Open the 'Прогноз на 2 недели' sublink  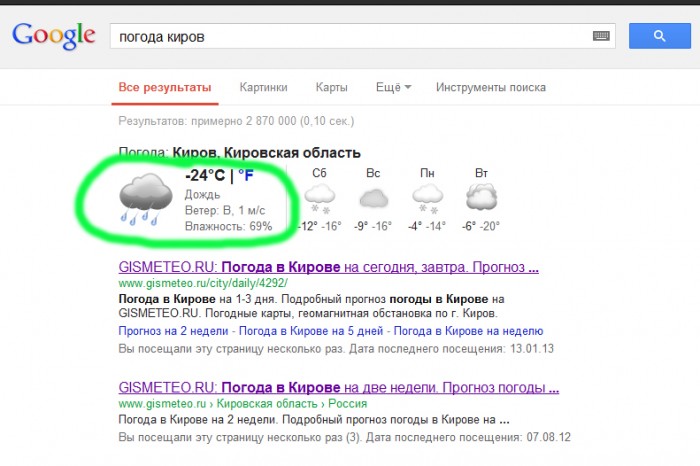[x=173, y=331]
